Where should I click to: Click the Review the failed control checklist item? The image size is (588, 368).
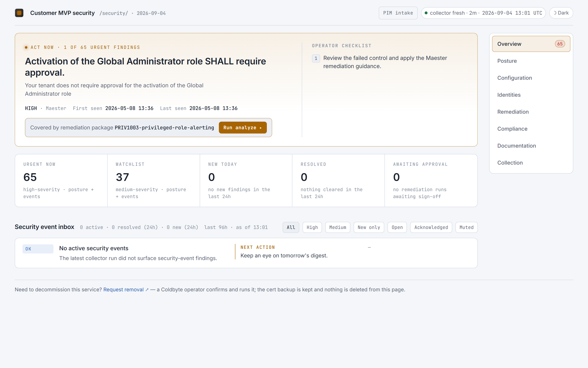coord(385,62)
